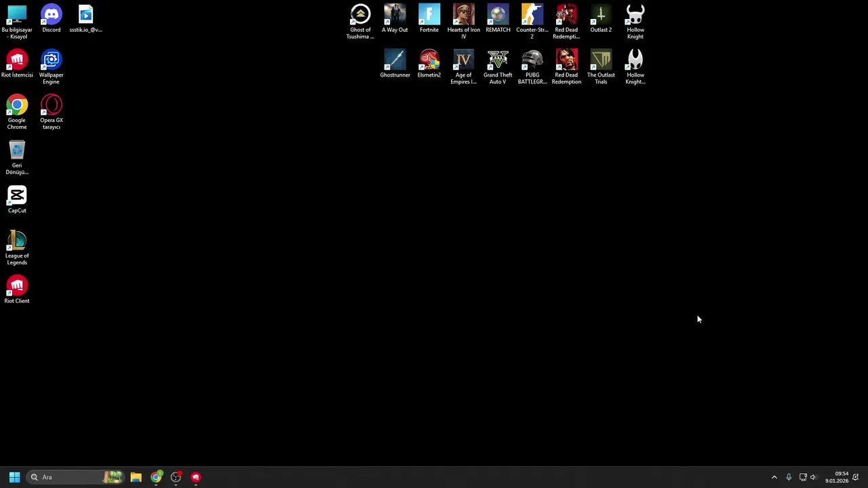Select Hollow Knight icon next to Outlast Trials
868x488 pixels.
click(x=635, y=67)
